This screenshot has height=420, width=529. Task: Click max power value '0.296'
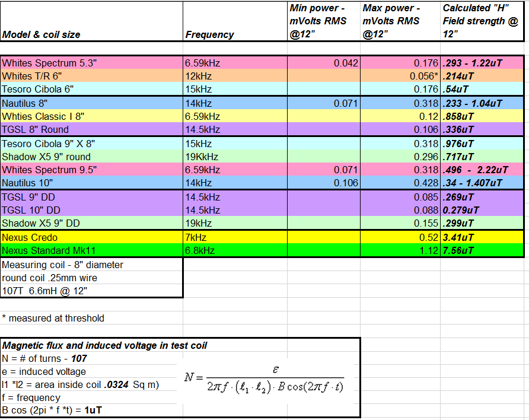(x=400, y=157)
